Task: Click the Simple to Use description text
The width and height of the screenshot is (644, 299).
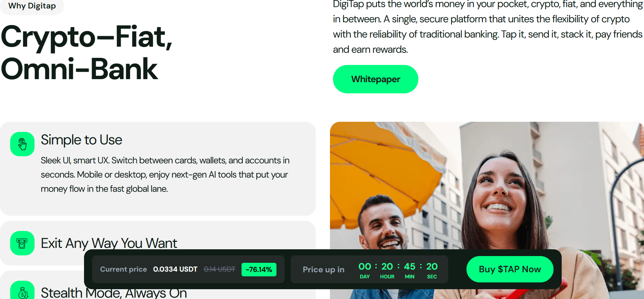Action: coord(165,175)
